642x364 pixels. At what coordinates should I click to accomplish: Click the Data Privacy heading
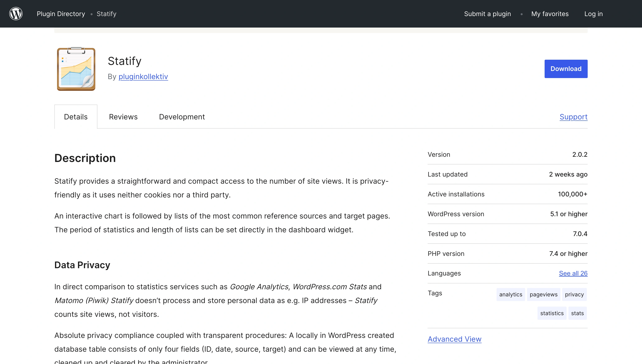pos(82,265)
